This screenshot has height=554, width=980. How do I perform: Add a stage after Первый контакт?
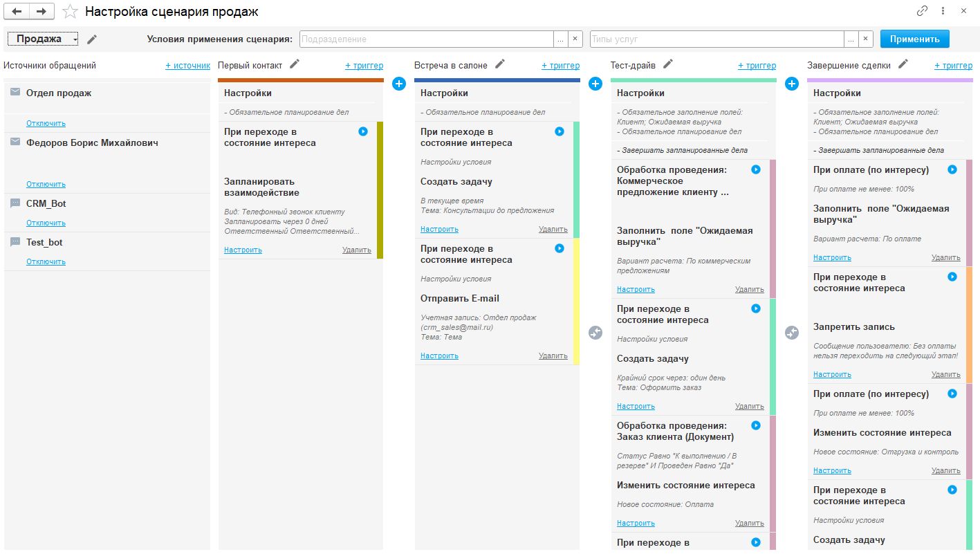399,84
